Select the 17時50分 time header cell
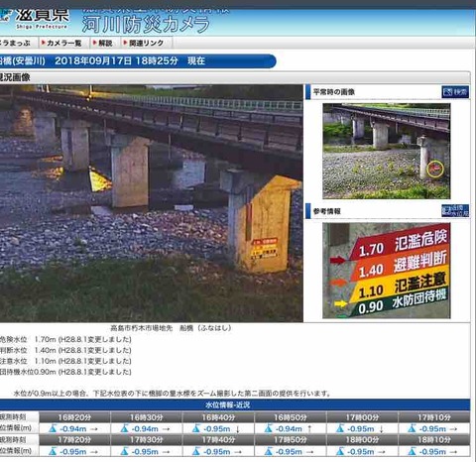Viewport: 476px width, 462px height. (291, 440)
